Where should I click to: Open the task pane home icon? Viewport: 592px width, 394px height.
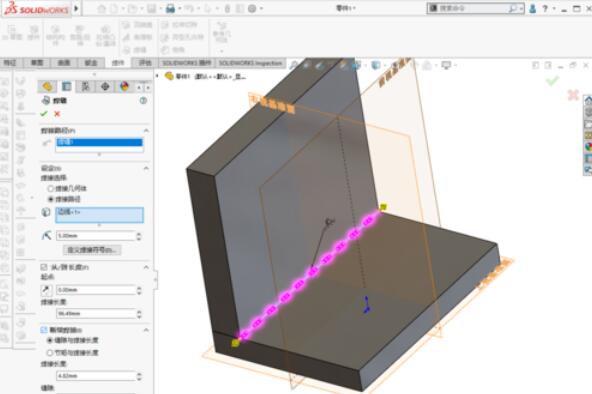point(588,100)
